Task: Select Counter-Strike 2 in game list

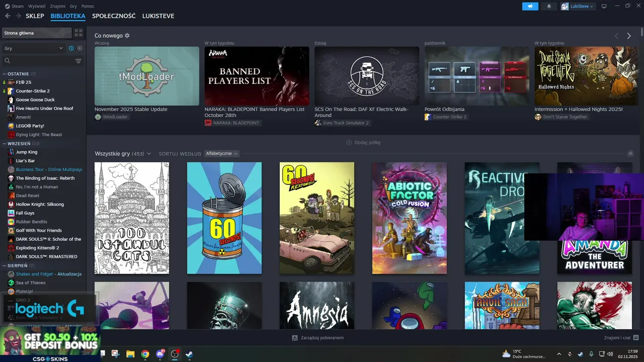Action: click(x=33, y=91)
